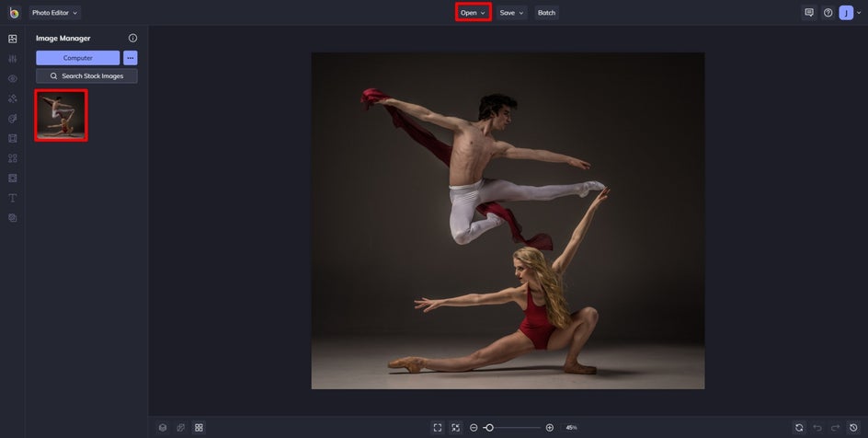Open the J account avatar

pos(846,13)
